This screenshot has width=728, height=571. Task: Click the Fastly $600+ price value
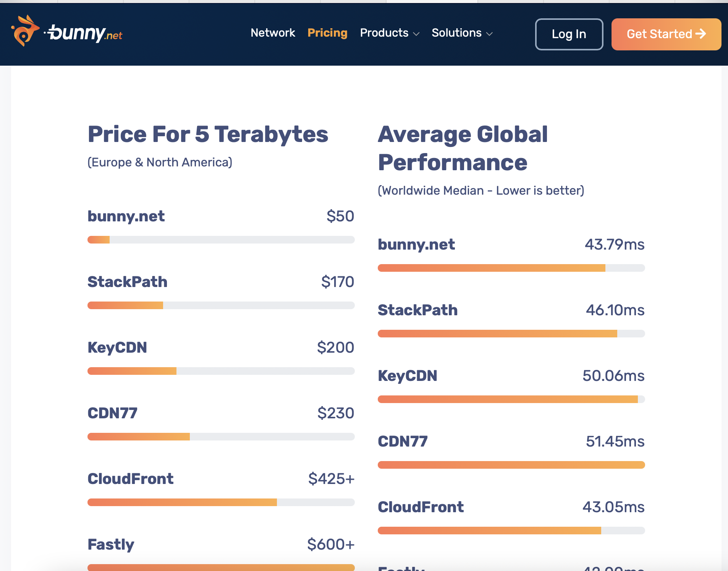click(x=331, y=544)
